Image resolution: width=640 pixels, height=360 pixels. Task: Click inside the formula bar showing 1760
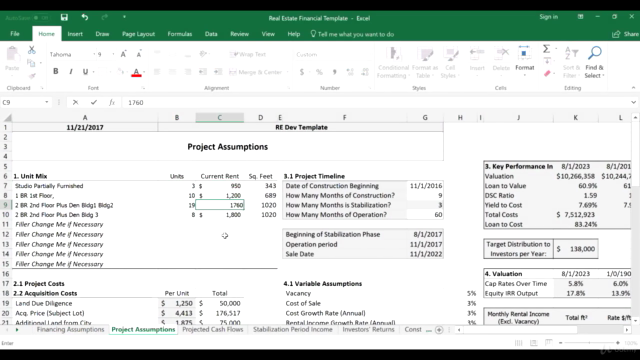coord(376,102)
